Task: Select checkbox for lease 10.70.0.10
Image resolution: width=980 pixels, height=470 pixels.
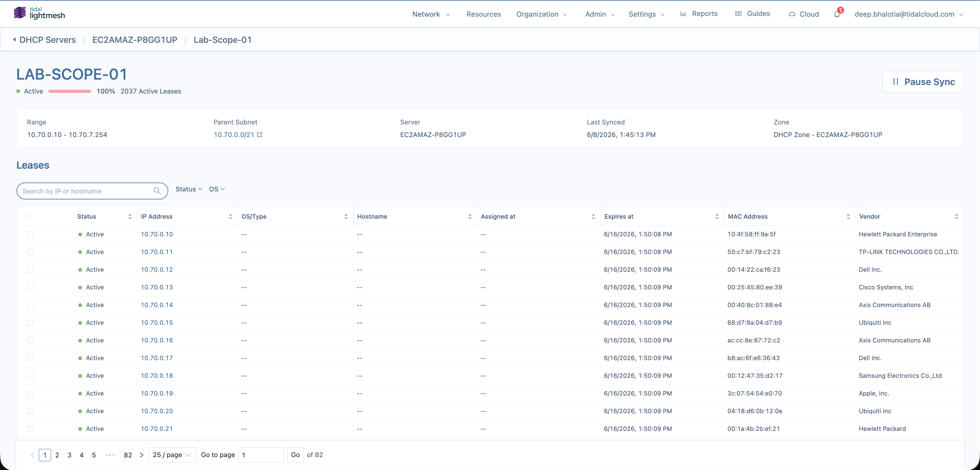Action: [30, 234]
